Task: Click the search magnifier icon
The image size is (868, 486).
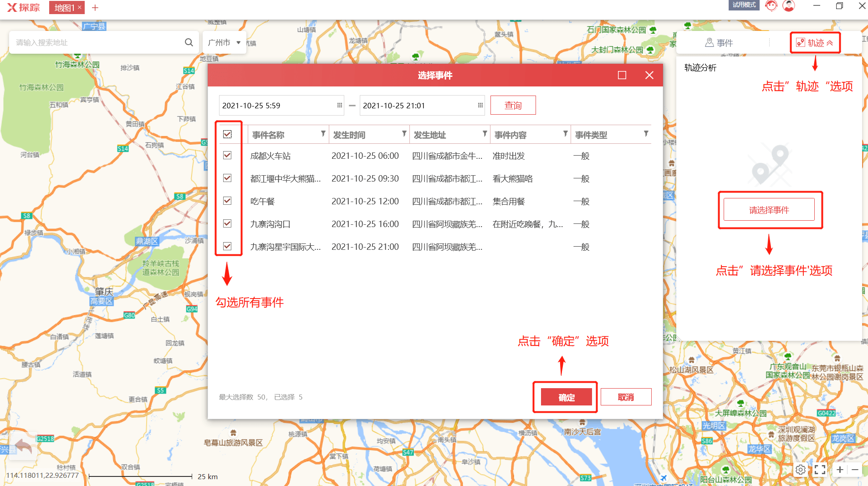Action: pyautogui.click(x=189, y=42)
